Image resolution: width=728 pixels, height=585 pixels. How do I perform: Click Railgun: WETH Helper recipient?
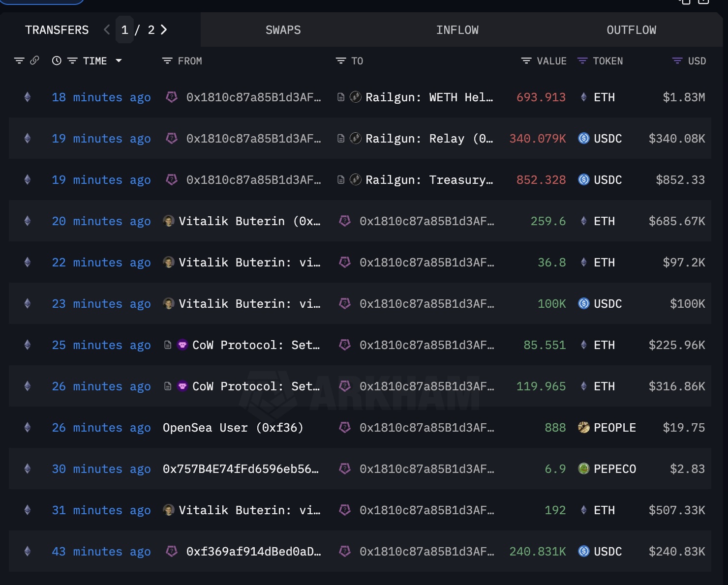(x=429, y=97)
